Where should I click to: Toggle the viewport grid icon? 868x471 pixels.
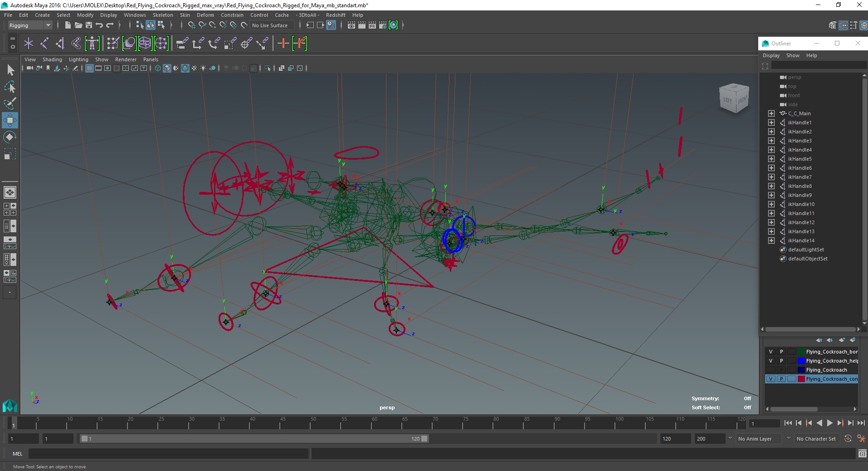[89, 68]
